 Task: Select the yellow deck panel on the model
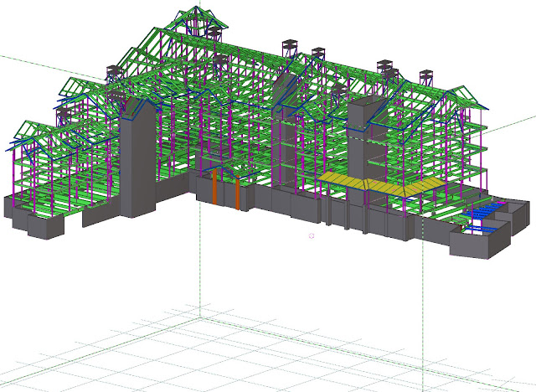381,184
